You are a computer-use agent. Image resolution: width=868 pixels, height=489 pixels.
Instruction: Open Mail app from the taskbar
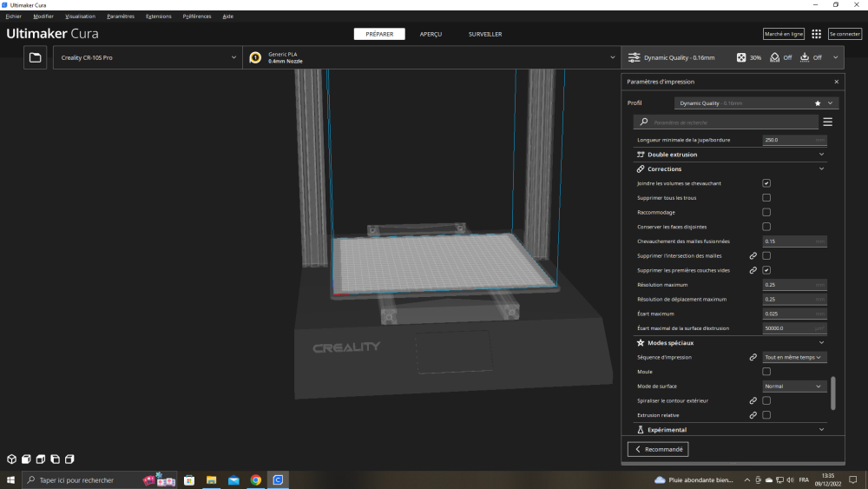tap(233, 480)
